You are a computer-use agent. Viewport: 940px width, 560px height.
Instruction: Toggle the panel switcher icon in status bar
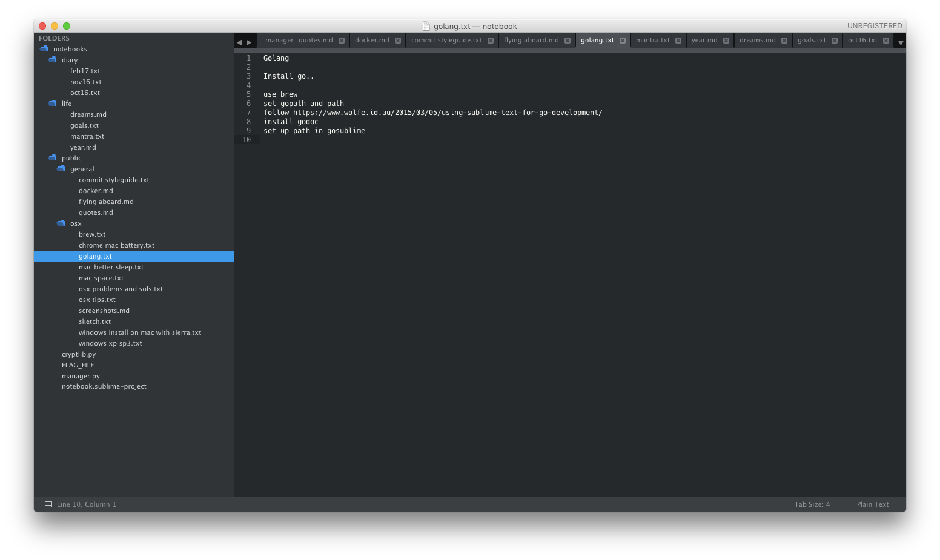click(x=48, y=504)
